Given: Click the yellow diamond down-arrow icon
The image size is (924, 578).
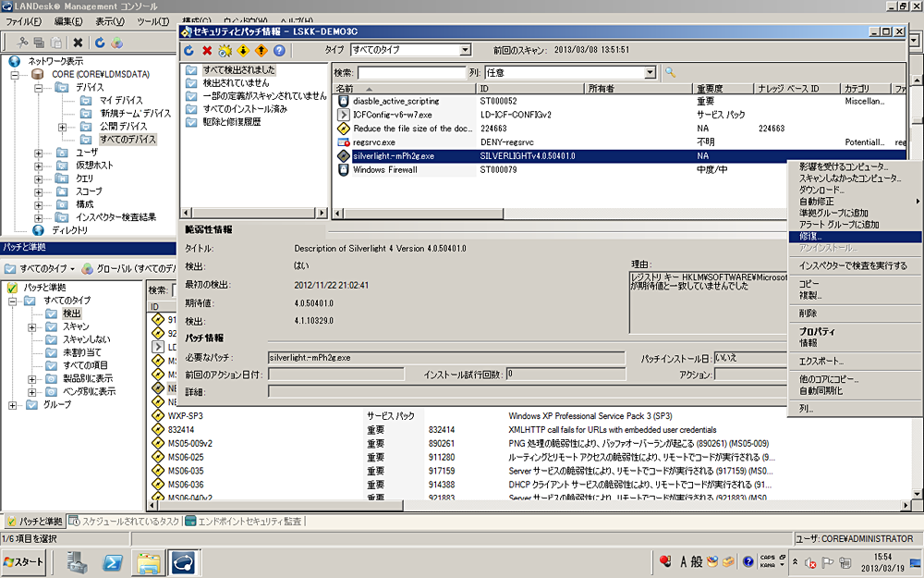Looking at the screenshot, I should pos(243,51).
